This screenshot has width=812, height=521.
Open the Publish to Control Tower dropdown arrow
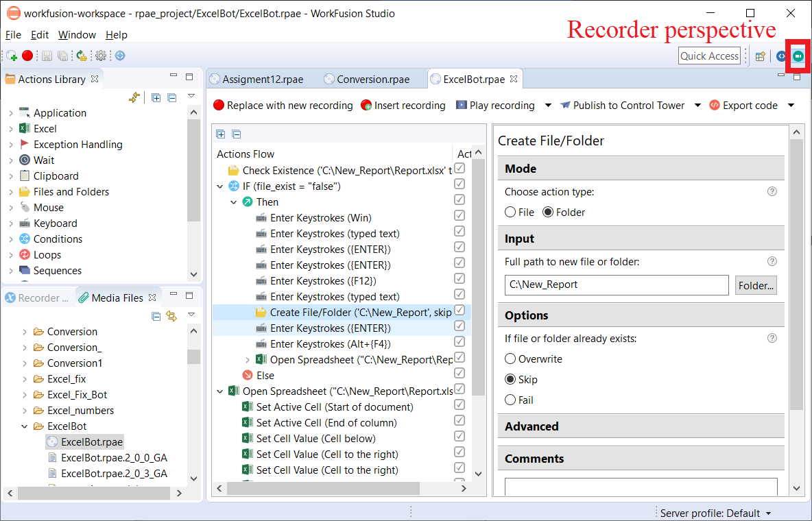(697, 106)
